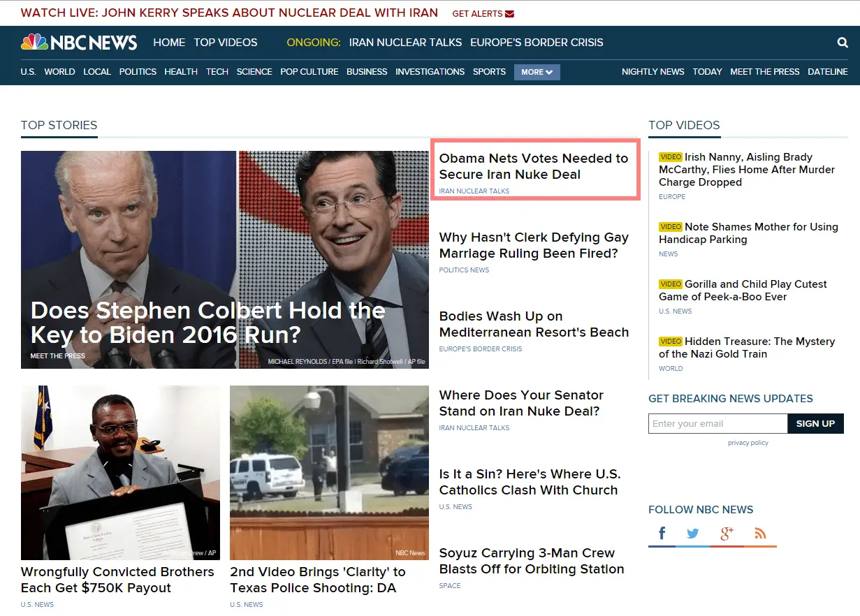Open the Iran Nuclear Talks ongoing topic

tap(405, 43)
